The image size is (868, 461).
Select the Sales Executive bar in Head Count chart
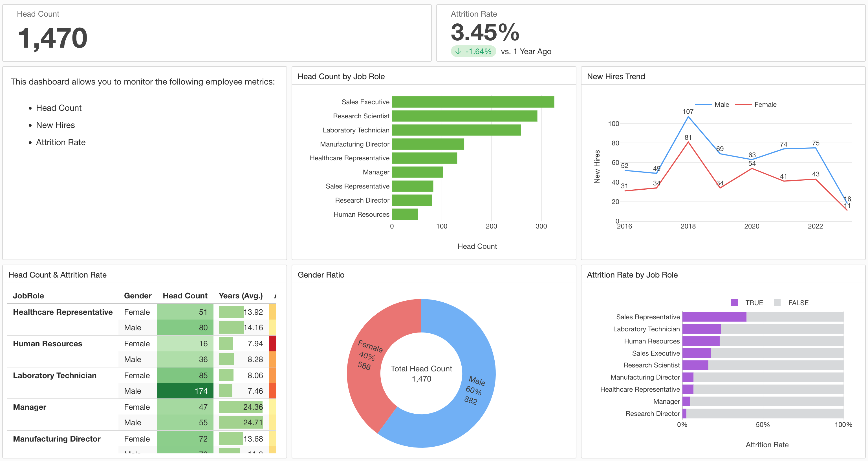click(473, 102)
